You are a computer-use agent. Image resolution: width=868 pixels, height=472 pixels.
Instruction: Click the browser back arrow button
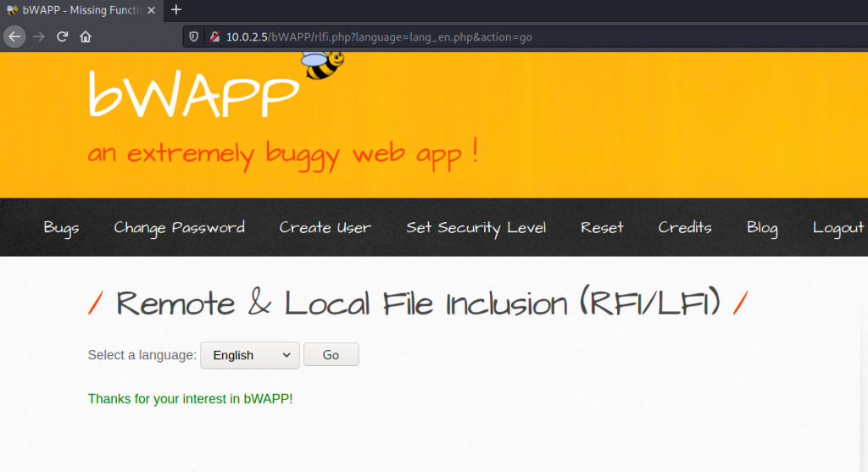pos(14,36)
